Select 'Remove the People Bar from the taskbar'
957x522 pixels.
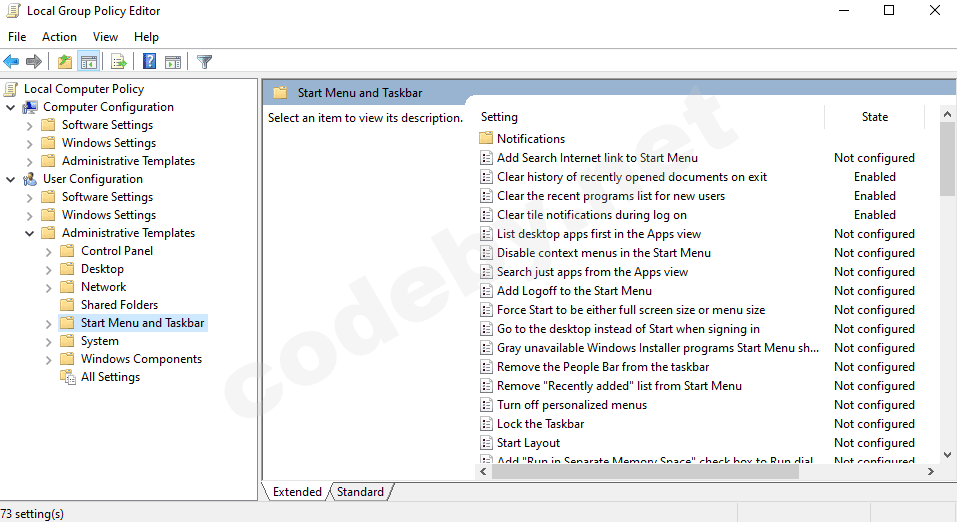(x=603, y=366)
